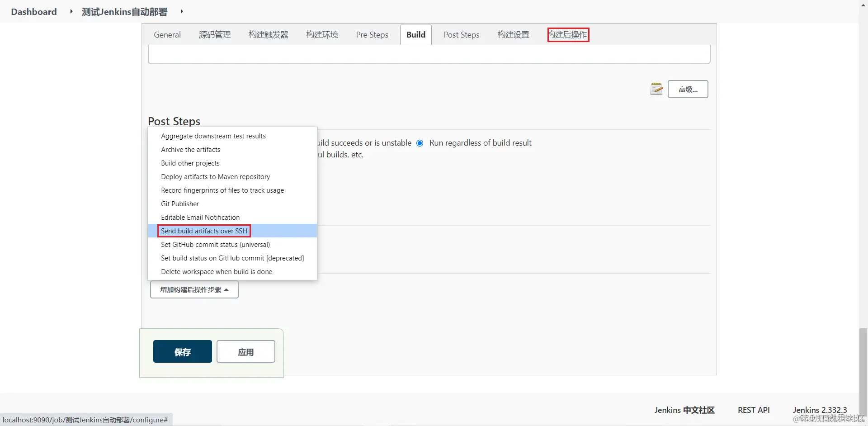Select Git Publisher from the list
This screenshot has width=868, height=426.
[179, 204]
